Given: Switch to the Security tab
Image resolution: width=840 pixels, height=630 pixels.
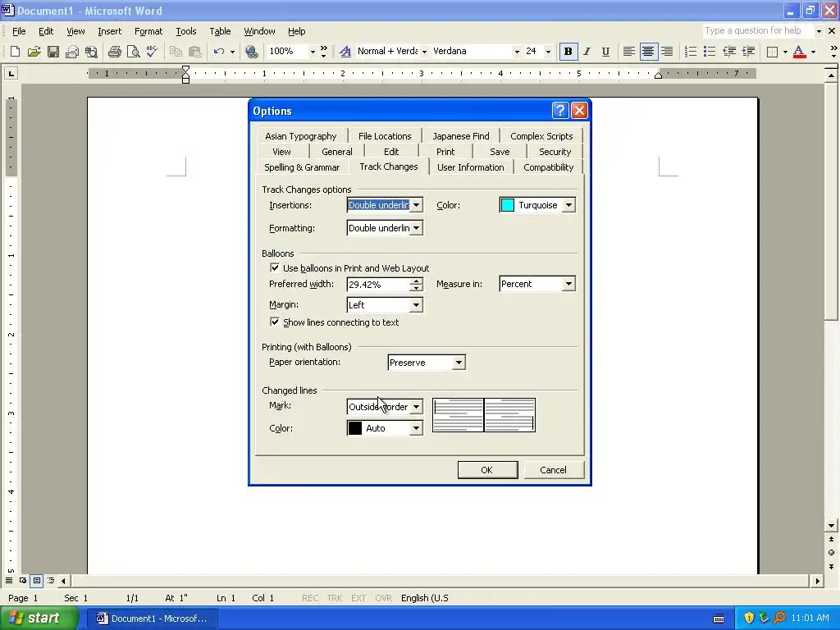Looking at the screenshot, I should tap(555, 152).
